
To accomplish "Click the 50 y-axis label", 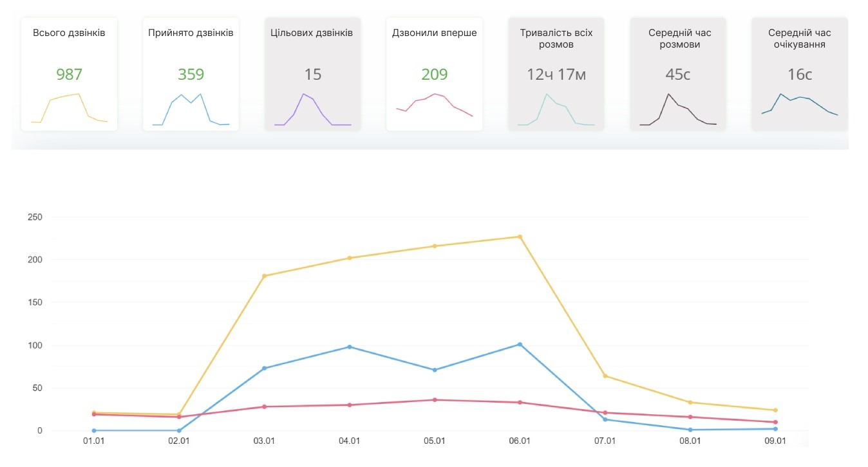I will pyautogui.click(x=38, y=388).
